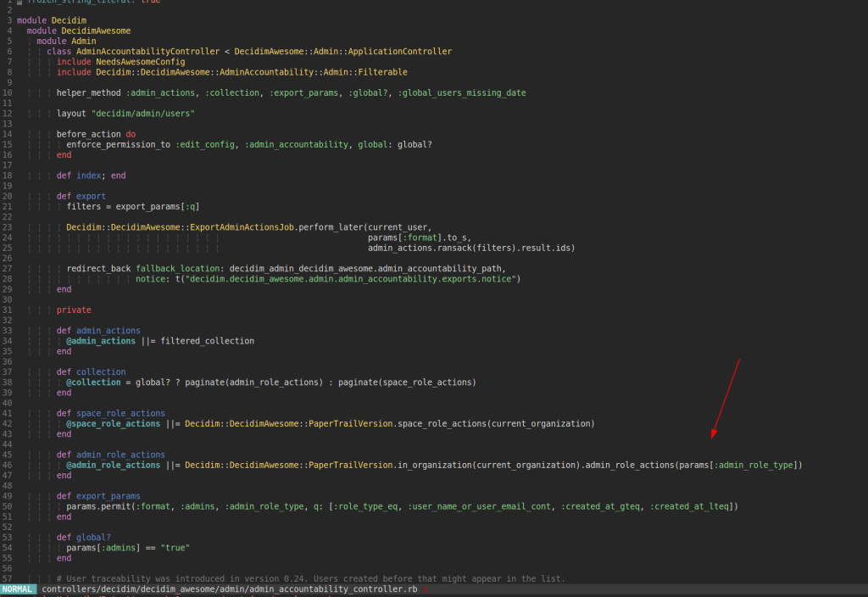Click params[:format].to_s on line 24

point(417,237)
